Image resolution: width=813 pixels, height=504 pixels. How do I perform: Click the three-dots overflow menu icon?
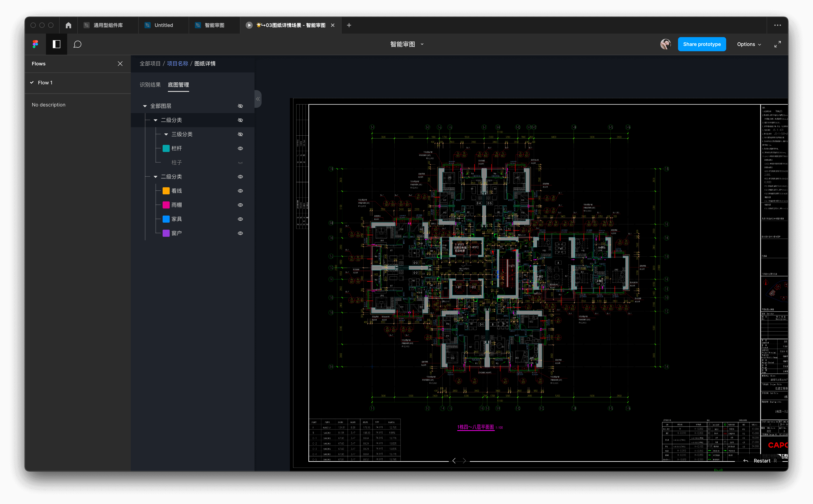[777, 25]
